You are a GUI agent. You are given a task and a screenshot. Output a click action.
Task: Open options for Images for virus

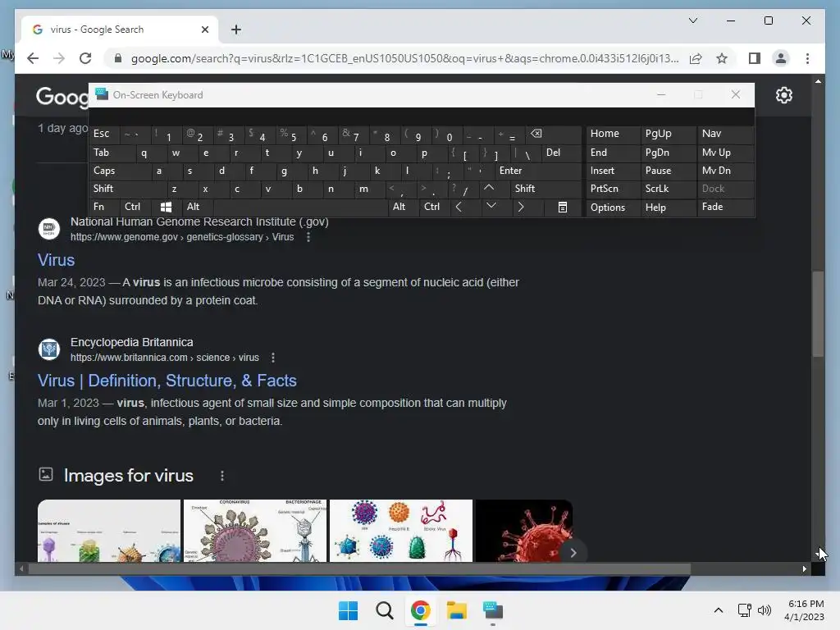click(x=221, y=476)
